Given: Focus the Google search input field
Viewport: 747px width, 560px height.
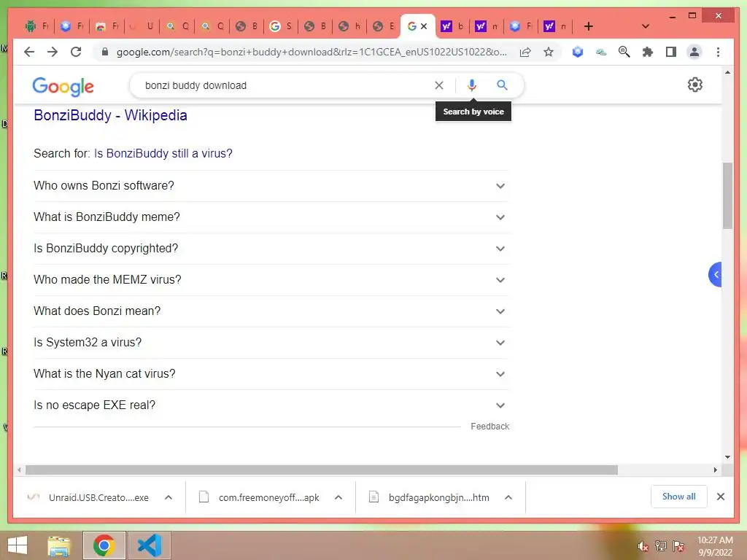Looking at the screenshot, I should point(286,85).
